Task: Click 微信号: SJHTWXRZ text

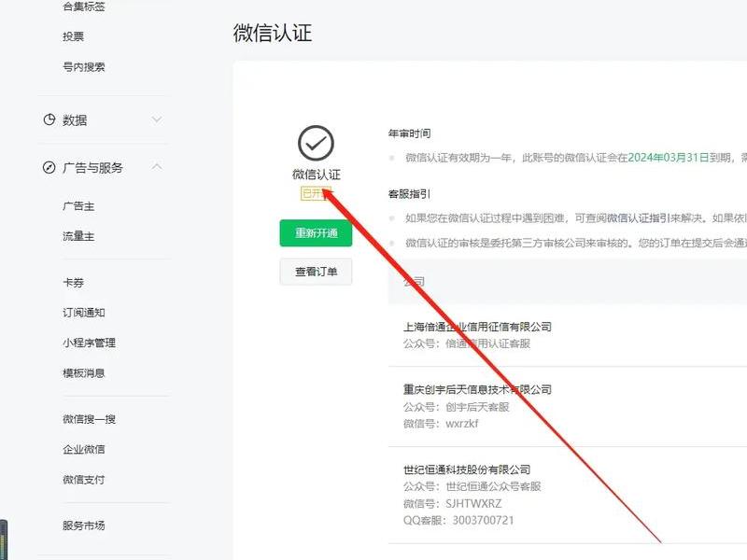Action: (453, 504)
